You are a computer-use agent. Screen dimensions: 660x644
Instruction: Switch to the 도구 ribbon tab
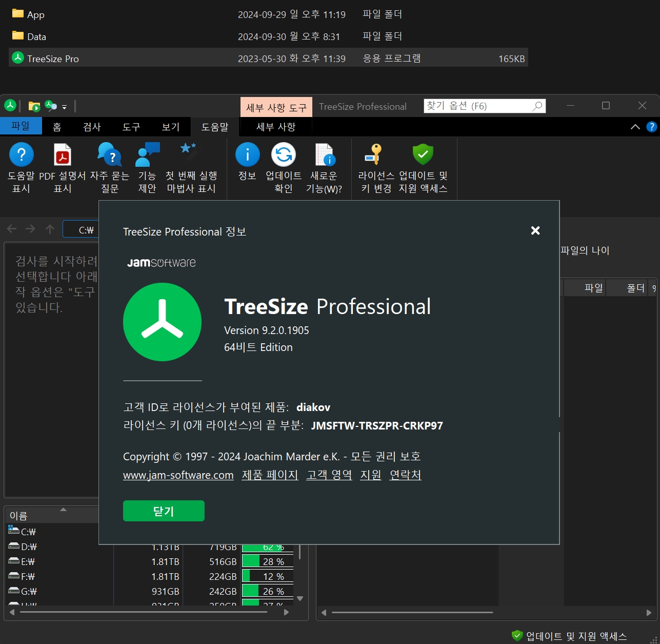pos(131,127)
